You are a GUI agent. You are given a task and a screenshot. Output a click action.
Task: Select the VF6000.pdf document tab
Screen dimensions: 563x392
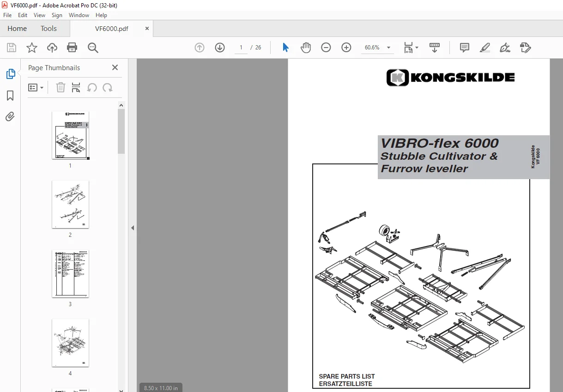pos(111,29)
